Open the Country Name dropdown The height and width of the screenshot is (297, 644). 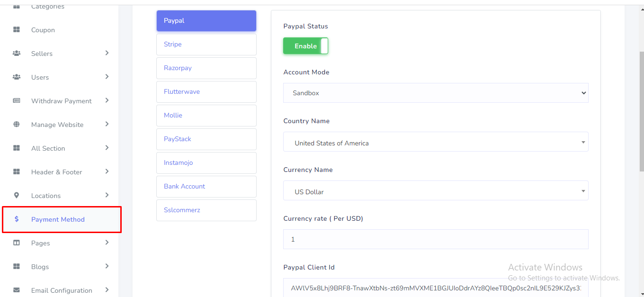click(436, 142)
